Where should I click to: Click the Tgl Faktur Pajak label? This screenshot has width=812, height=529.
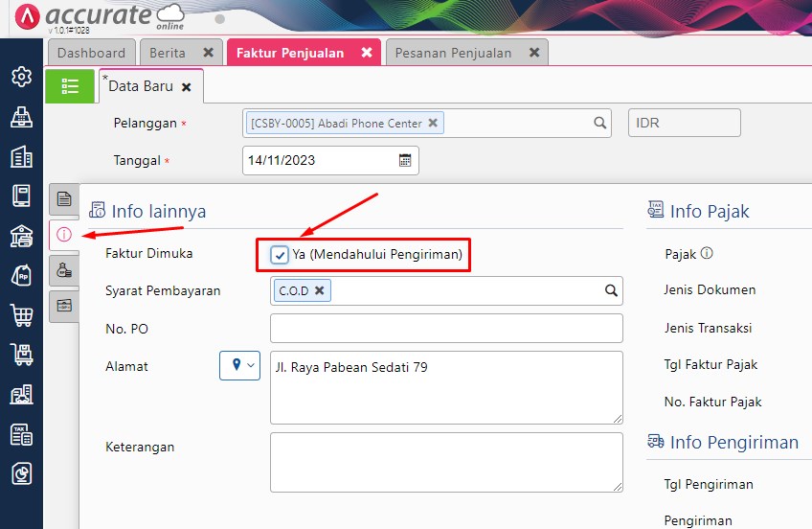pyautogui.click(x=710, y=365)
